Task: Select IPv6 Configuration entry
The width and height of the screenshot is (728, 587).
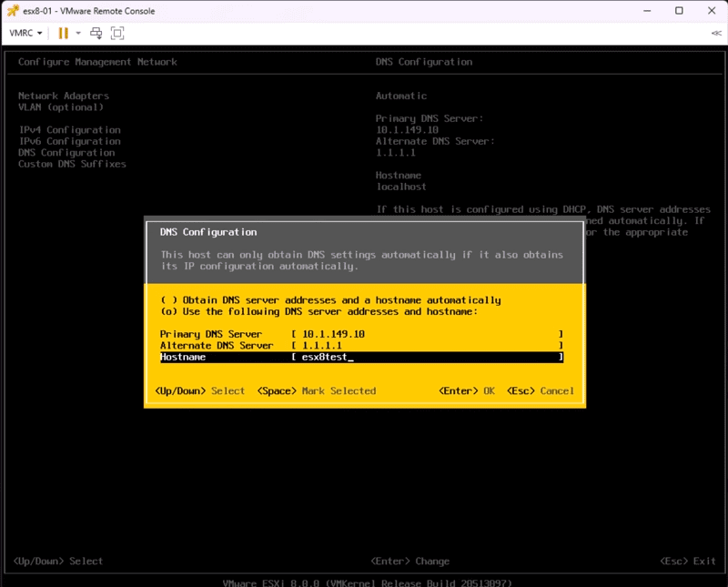Action: (69, 141)
